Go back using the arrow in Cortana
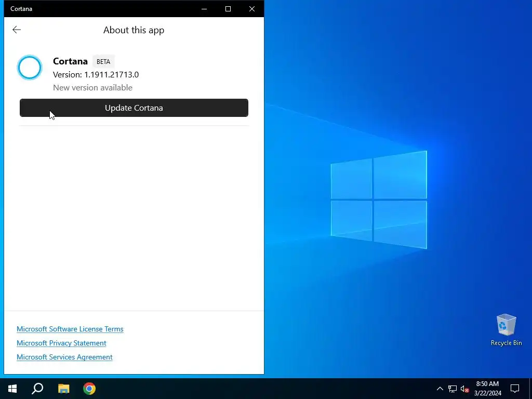The width and height of the screenshot is (532, 399). tap(17, 30)
